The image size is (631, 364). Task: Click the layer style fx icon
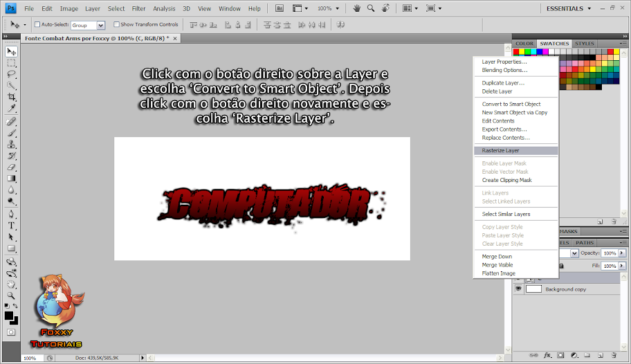tap(547, 354)
